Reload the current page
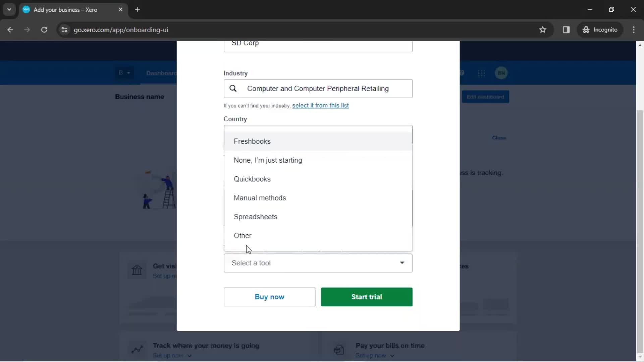 44,30
